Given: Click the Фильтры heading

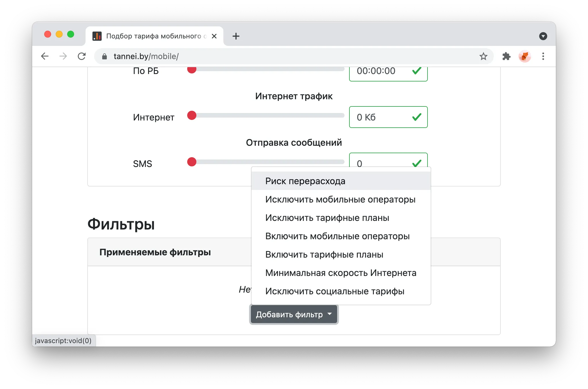Looking at the screenshot, I should 121,224.
